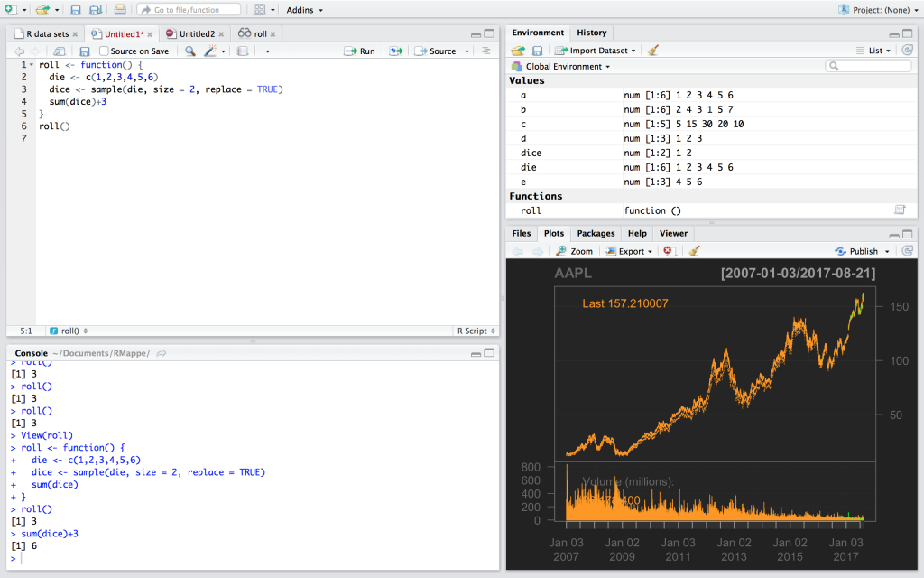
Task: Place cursor on editor line roll()
Action: 54,126
